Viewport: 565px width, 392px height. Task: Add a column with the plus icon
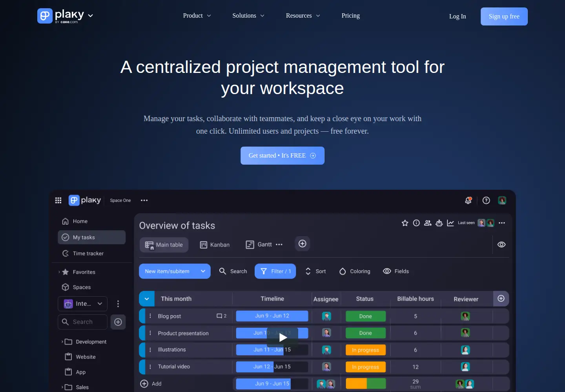[x=501, y=299]
